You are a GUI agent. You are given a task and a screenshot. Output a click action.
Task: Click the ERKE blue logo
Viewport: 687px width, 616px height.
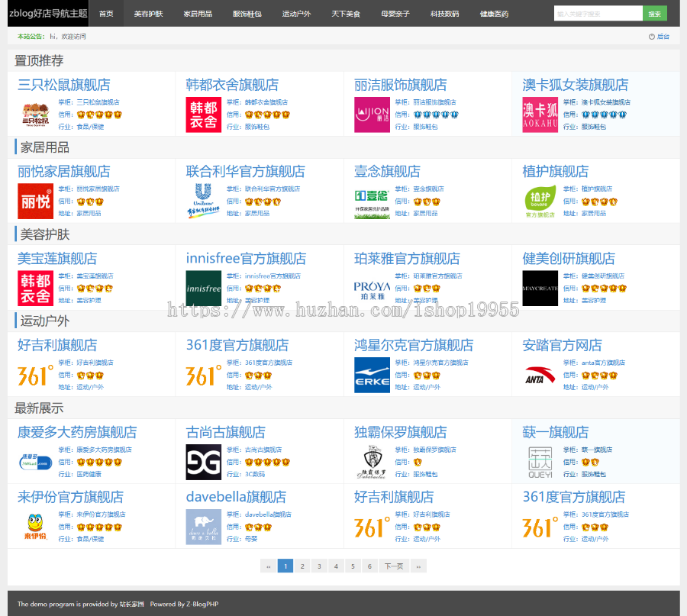[372, 375]
